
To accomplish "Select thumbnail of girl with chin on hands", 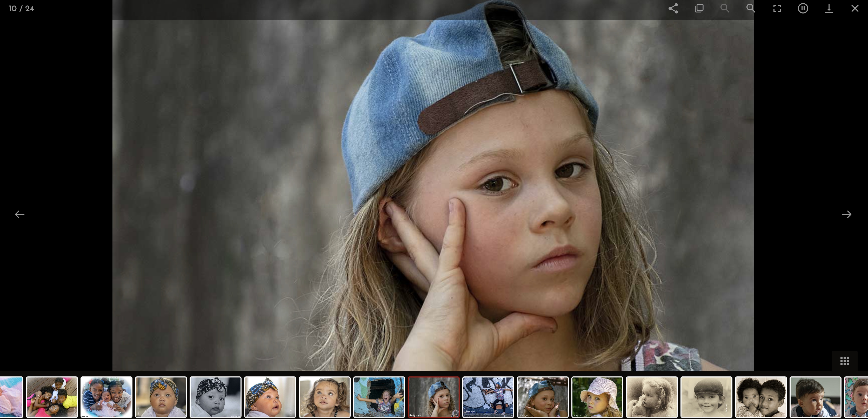I will point(543,397).
